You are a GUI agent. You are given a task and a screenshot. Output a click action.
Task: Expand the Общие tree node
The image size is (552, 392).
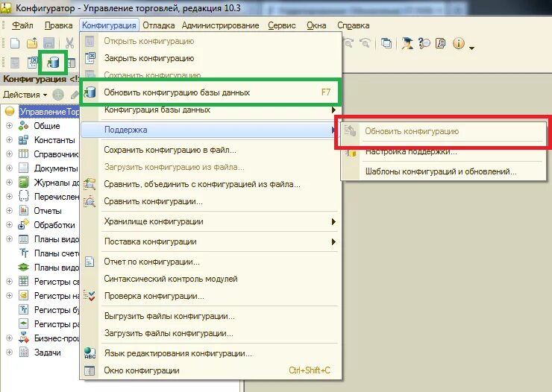pyautogui.click(x=10, y=125)
